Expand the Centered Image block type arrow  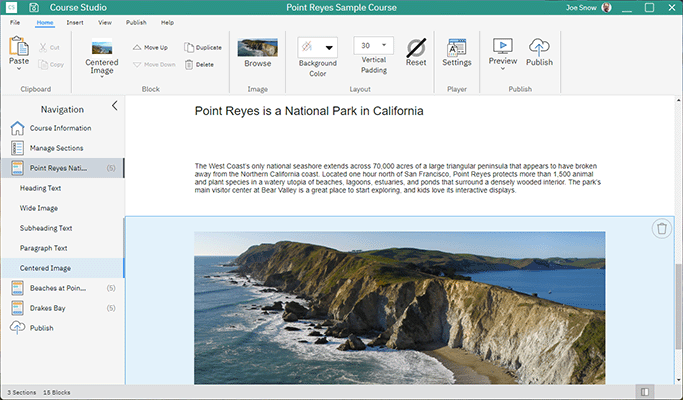[102, 77]
